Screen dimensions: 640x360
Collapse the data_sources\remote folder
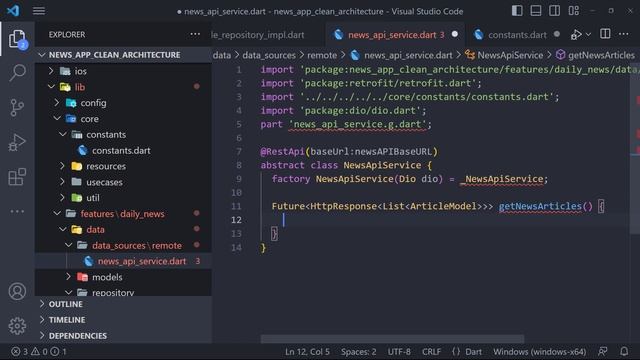click(122, 245)
